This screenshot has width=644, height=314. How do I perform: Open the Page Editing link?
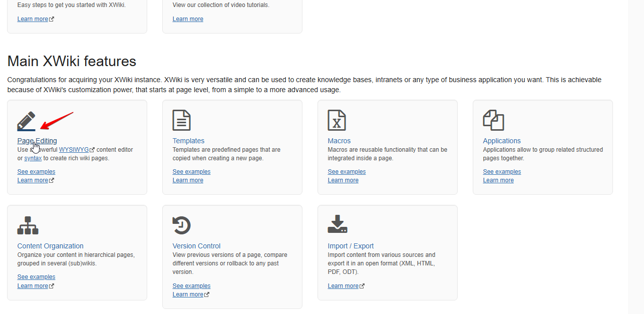pyautogui.click(x=37, y=141)
